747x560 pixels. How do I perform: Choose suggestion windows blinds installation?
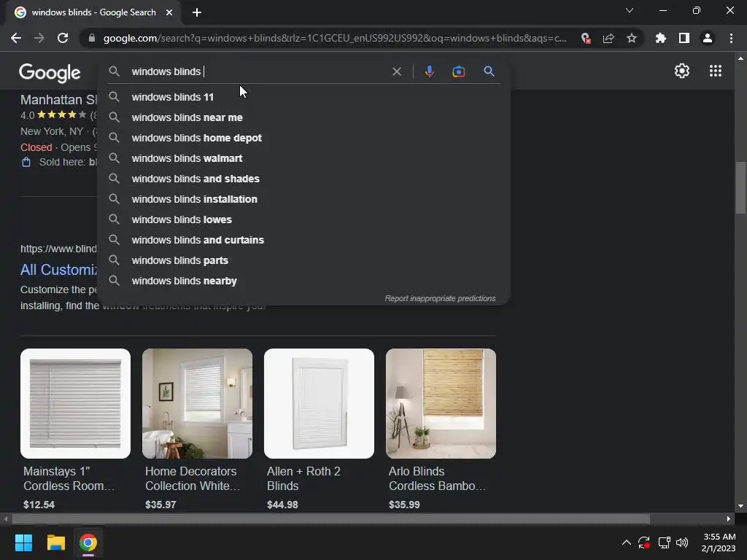click(x=303, y=200)
